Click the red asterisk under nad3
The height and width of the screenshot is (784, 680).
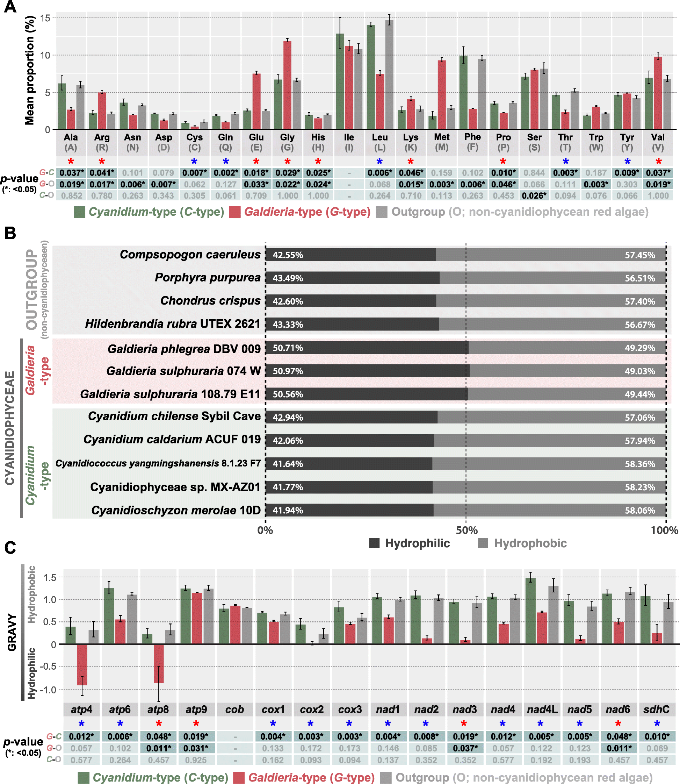click(464, 724)
